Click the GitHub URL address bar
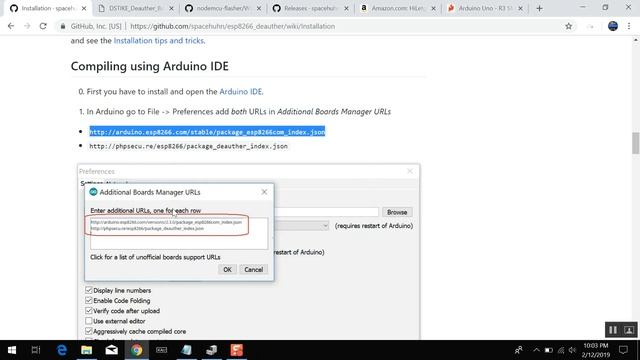Viewport: 640px width, 360px height. (310, 26)
